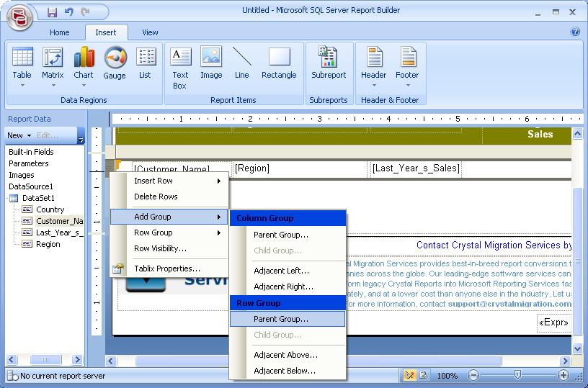This screenshot has width=588, height=388.
Task: Insert a Text Box report item
Action: [x=180, y=68]
